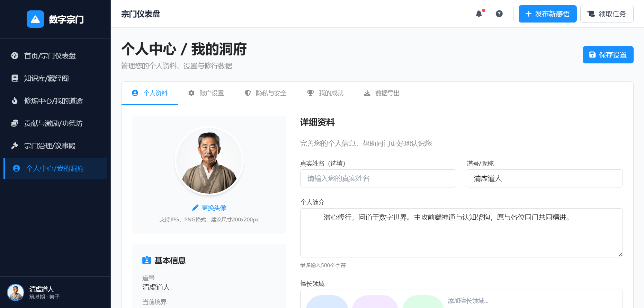Open 知识库/藏经阁 in sidebar
The width and height of the screenshot is (644, 308).
(55, 78)
